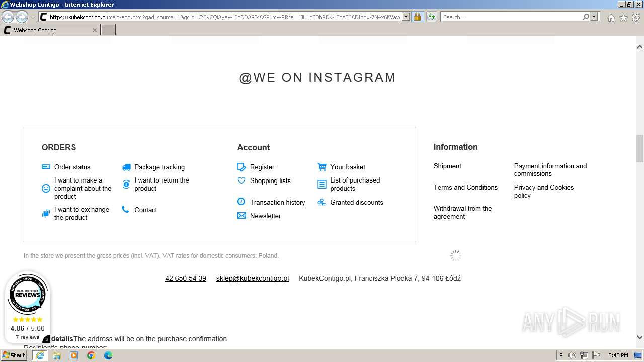Click the exchange product boxes icon

(46, 214)
